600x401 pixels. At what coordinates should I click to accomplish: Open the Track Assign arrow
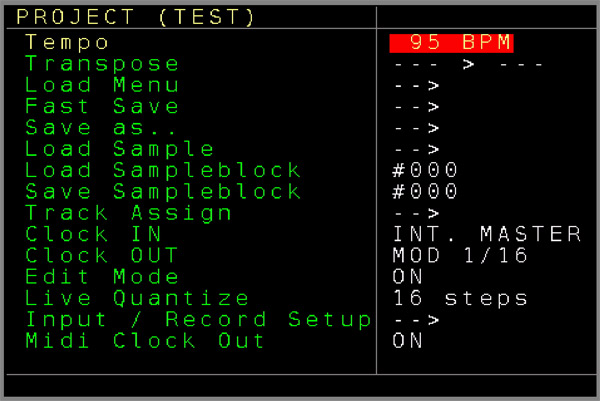[x=416, y=213]
